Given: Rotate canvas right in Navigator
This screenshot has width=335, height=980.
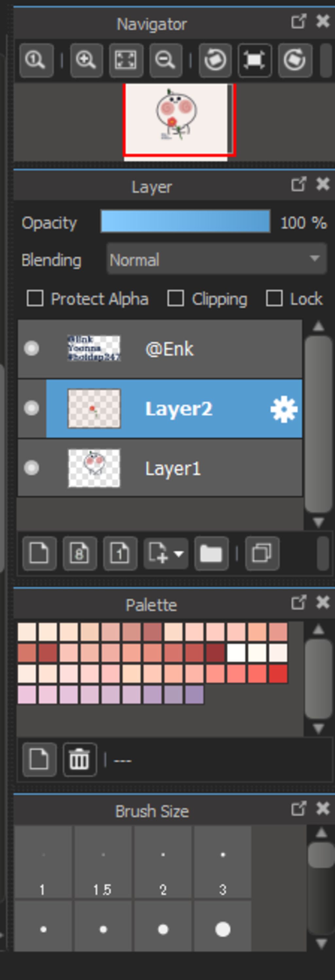Looking at the screenshot, I should [295, 60].
